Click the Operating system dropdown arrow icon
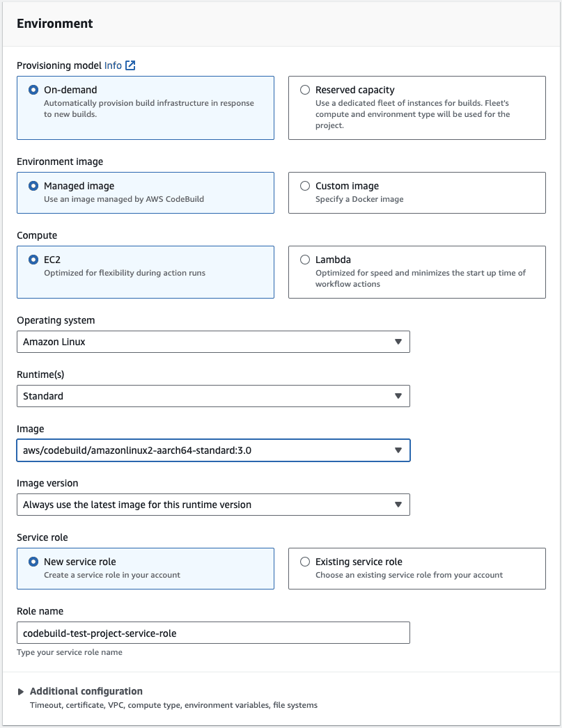562x728 pixels. click(398, 342)
